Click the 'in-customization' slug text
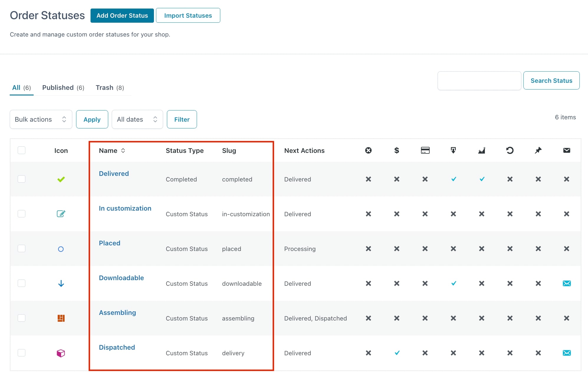Screen dimensions: 588x380 tap(246, 214)
